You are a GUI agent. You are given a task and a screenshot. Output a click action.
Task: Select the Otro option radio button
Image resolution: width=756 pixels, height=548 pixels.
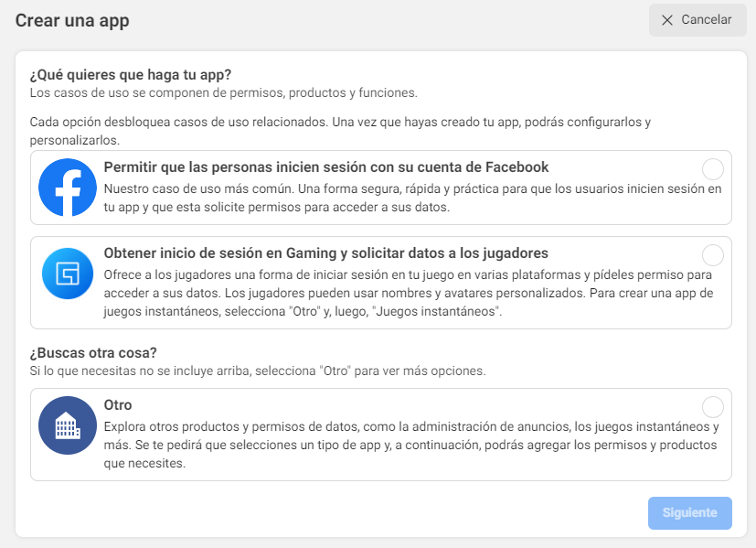click(x=712, y=407)
